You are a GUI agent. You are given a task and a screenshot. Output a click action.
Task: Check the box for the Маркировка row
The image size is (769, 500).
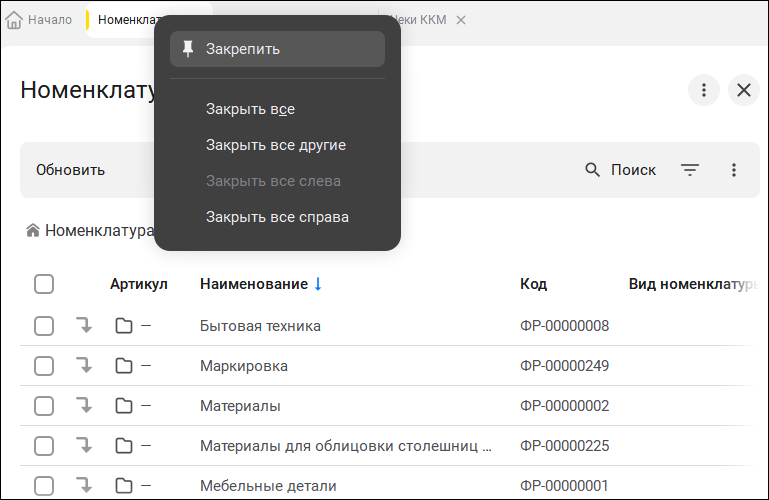[x=44, y=366]
